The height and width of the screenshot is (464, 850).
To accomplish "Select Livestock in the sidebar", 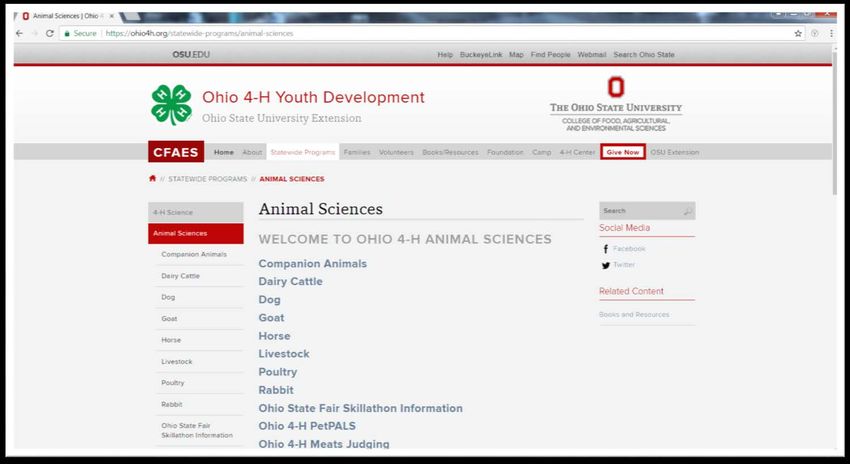I will 177,362.
